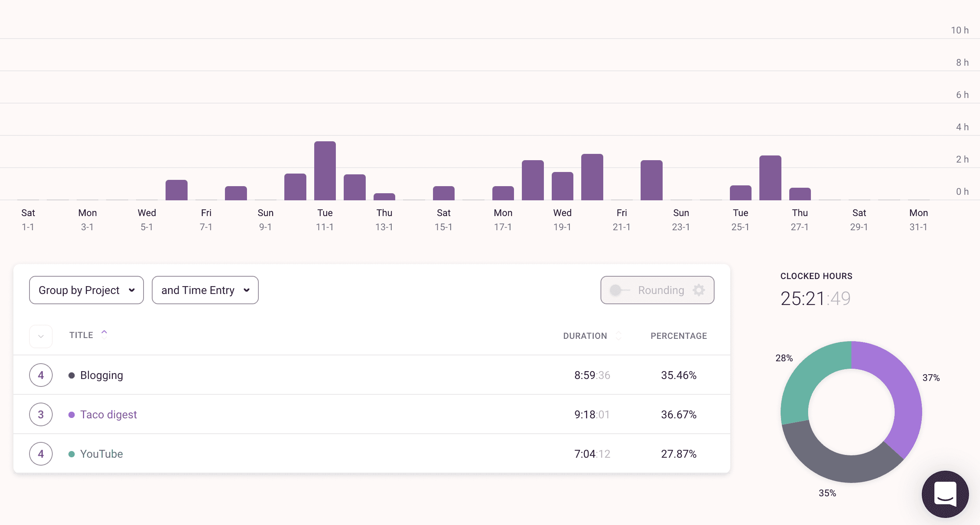Click the Taco digest project color dot
980x525 pixels.
71,414
